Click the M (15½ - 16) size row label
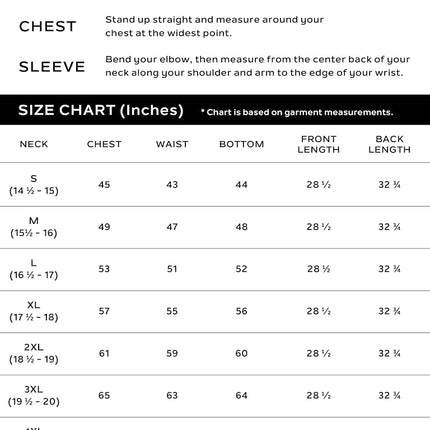Screen dimensions: 430x430 click(x=34, y=227)
